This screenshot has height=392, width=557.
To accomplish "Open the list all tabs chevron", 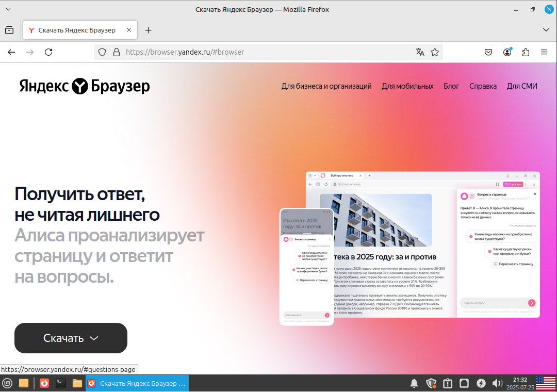I will click(x=545, y=30).
